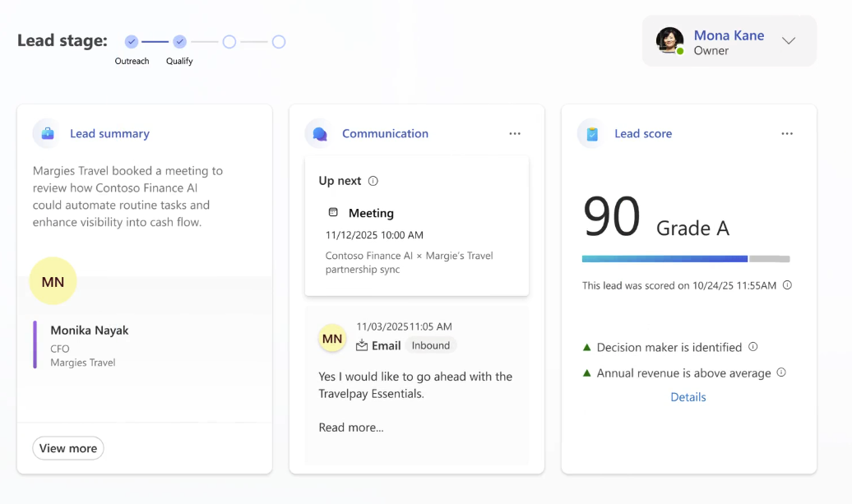The height and width of the screenshot is (504, 852).
Task: Click the calendar icon beside Meeting
Action: coord(333,212)
